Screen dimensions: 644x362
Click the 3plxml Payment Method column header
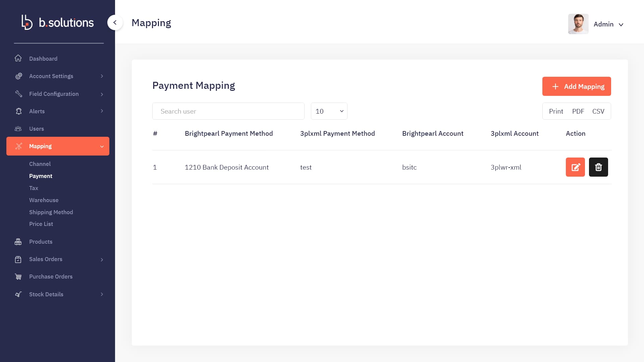(x=337, y=133)
